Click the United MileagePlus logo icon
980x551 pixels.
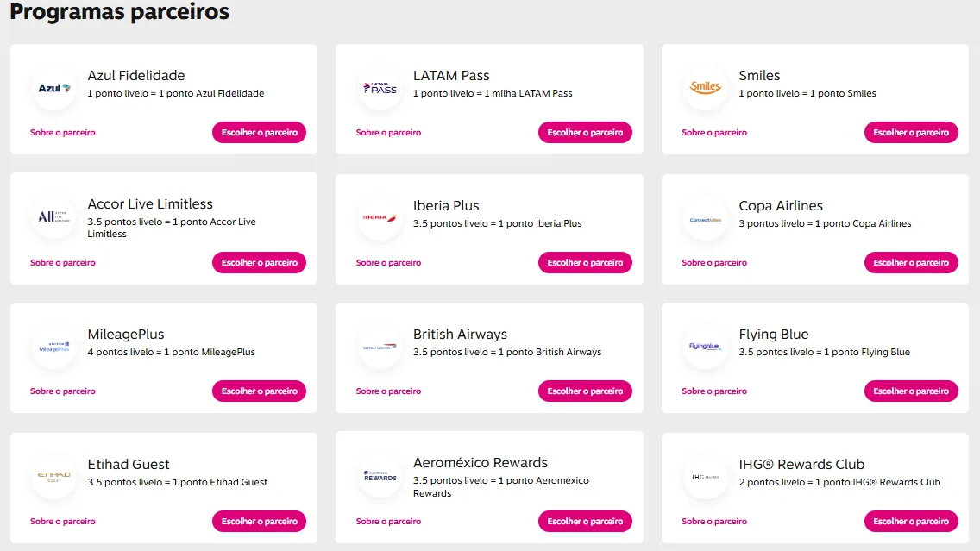[53, 348]
